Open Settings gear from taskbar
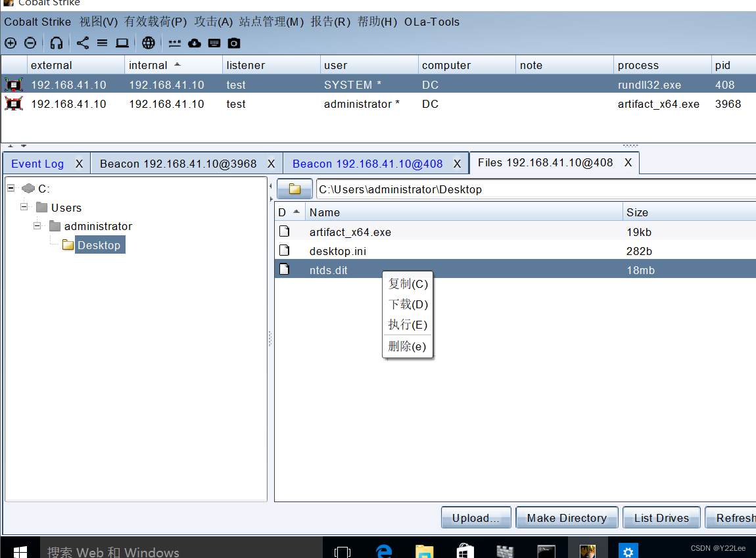The image size is (756, 558). point(628,550)
